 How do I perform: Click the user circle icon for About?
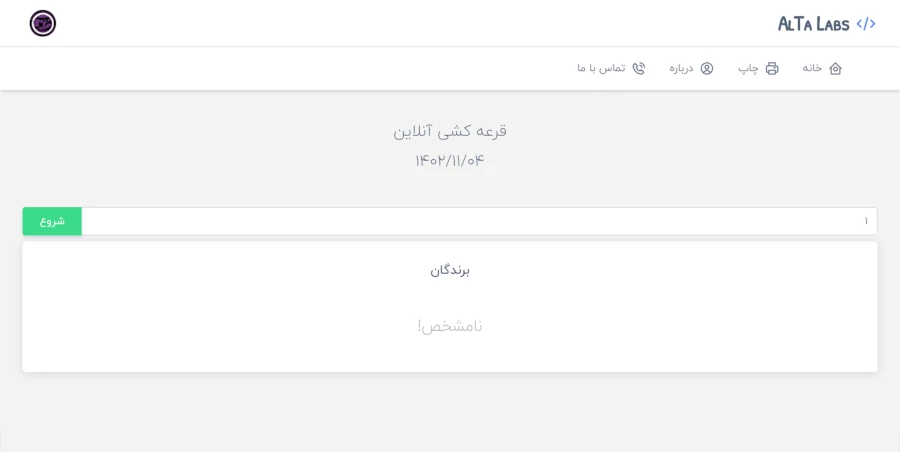point(707,68)
